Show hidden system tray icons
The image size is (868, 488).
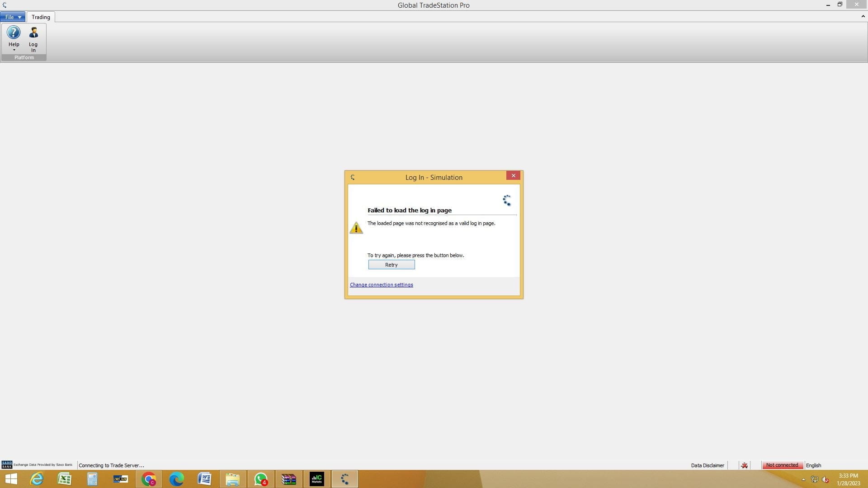803,479
